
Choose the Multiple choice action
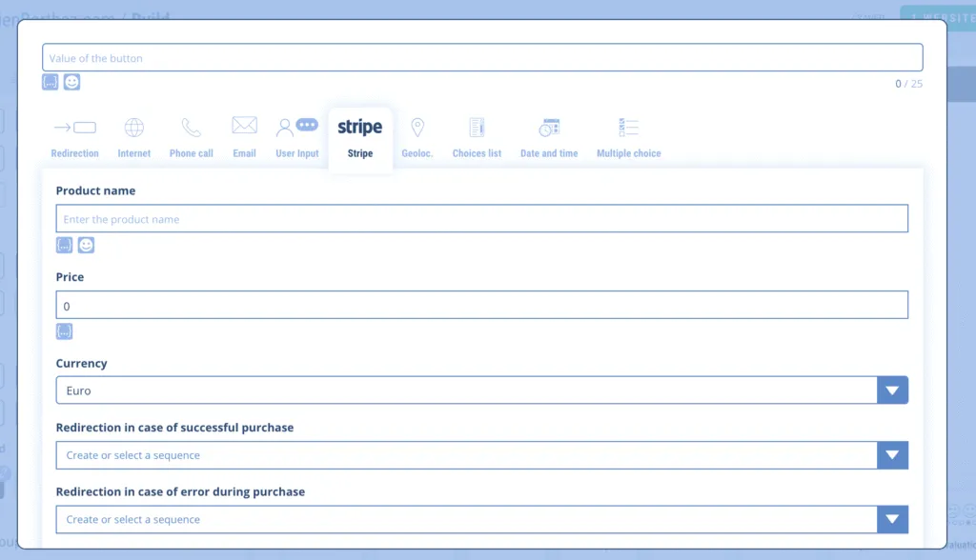(628, 137)
